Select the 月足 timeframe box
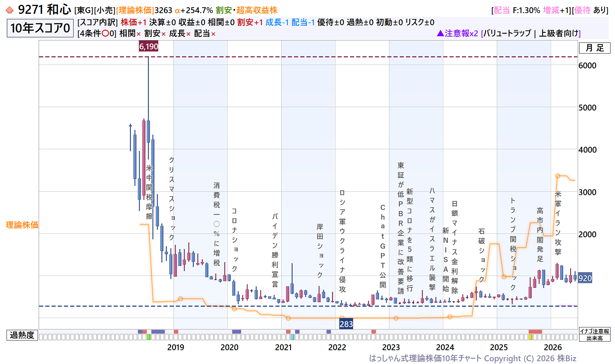The height and width of the screenshot is (364, 615). pyautogui.click(x=595, y=48)
